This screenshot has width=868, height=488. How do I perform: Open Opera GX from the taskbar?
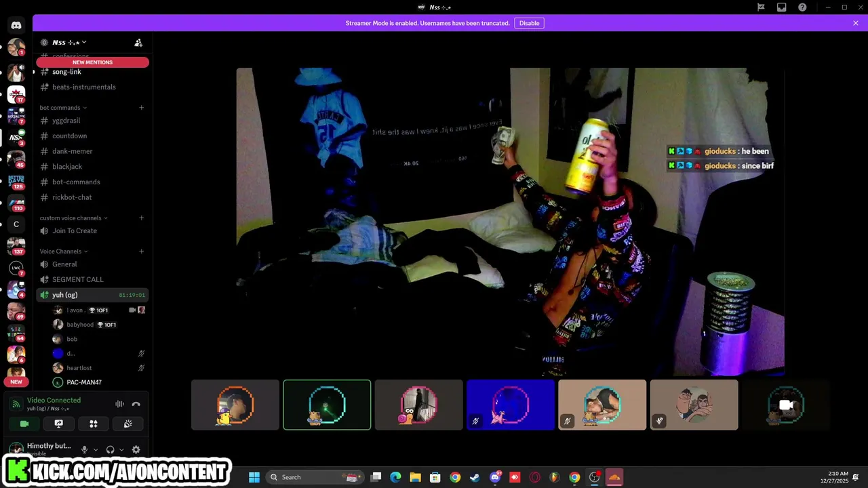point(534,477)
